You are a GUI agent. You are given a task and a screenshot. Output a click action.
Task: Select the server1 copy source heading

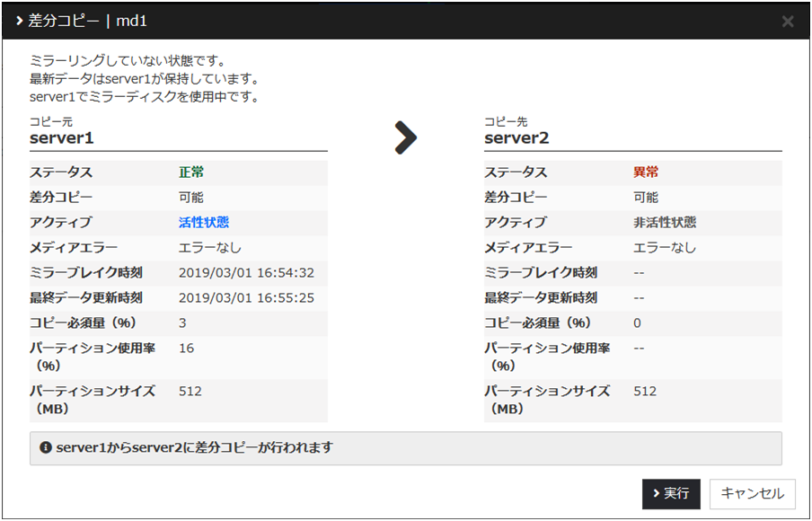click(62, 138)
